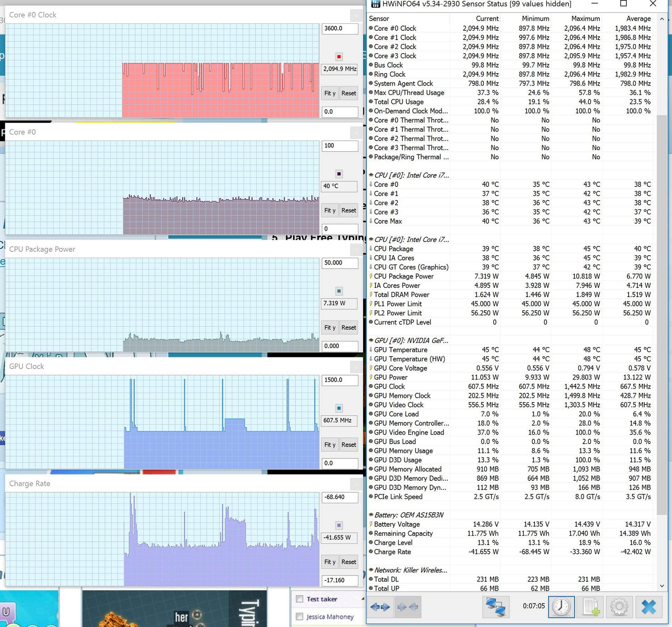The height and width of the screenshot is (627, 672).
Task: Click chip icon of Battery OEM AS15B3N group
Action: tap(371, 515)
